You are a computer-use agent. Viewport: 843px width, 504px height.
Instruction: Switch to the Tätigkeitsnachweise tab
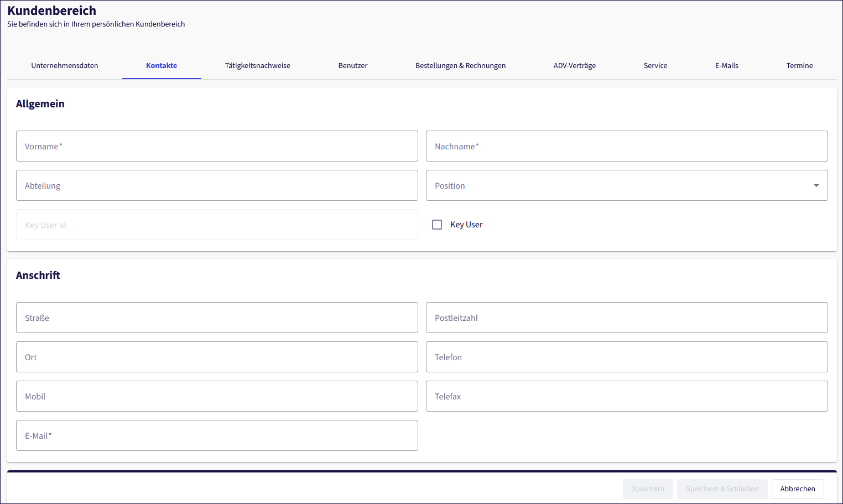click(x=257, y=65)
